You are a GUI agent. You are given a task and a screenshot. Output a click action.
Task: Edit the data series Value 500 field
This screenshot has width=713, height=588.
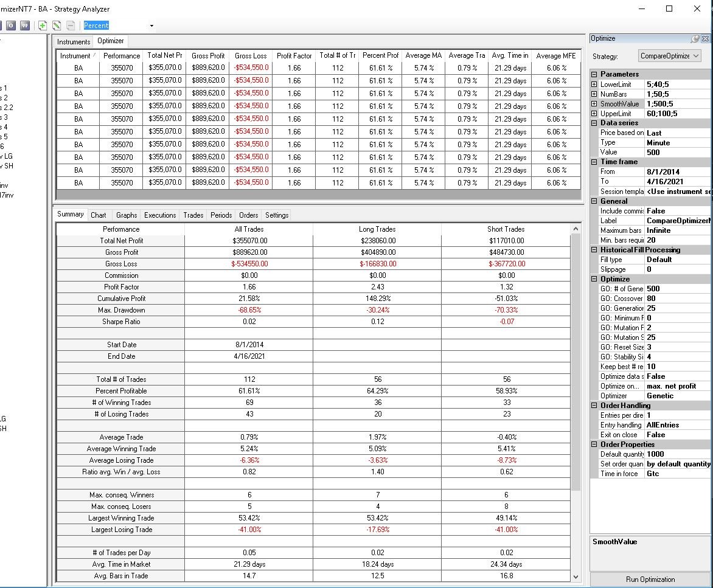tap(678, 152)
